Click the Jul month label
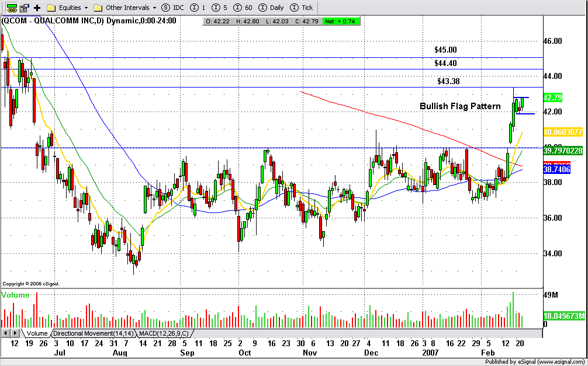Image resolution: width=588 pixels, height=366 pixels. tap(60, 353)
